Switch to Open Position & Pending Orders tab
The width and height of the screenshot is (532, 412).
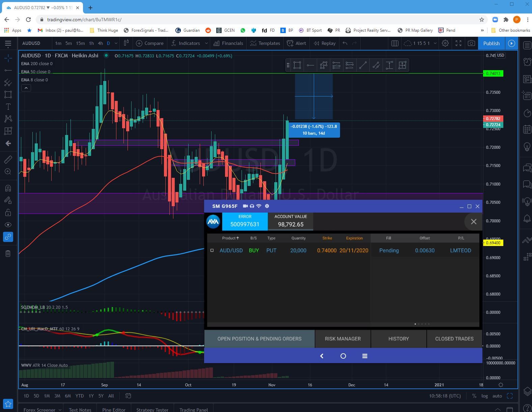259,339
